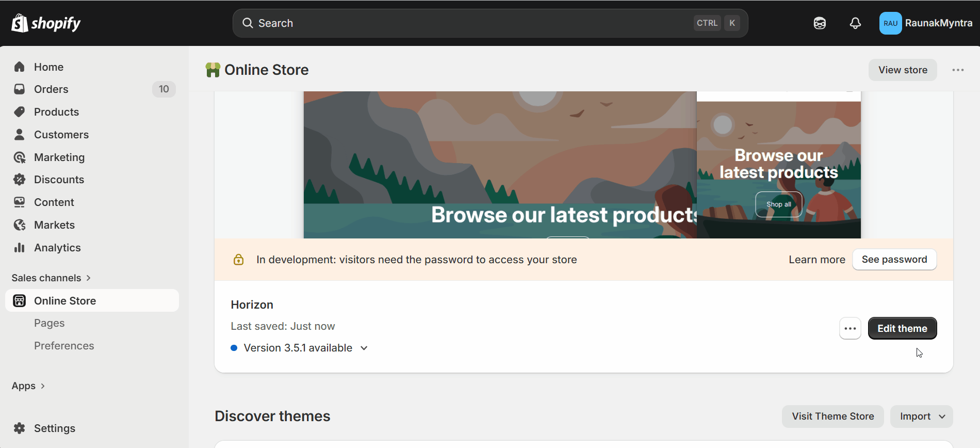Click the Orders inbox icon

20,89
